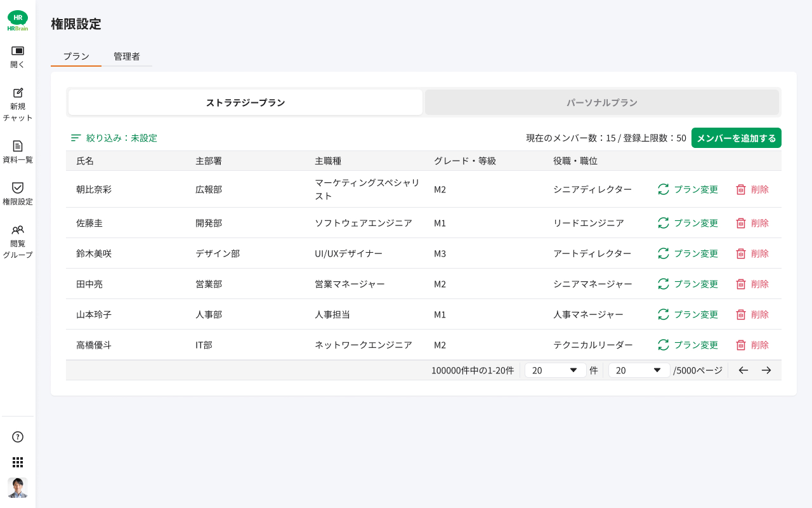Delete 佐藤圭 using 削除 trash icon
The height and width of the screenshot is (508, 812).
(x=741, y=223)
